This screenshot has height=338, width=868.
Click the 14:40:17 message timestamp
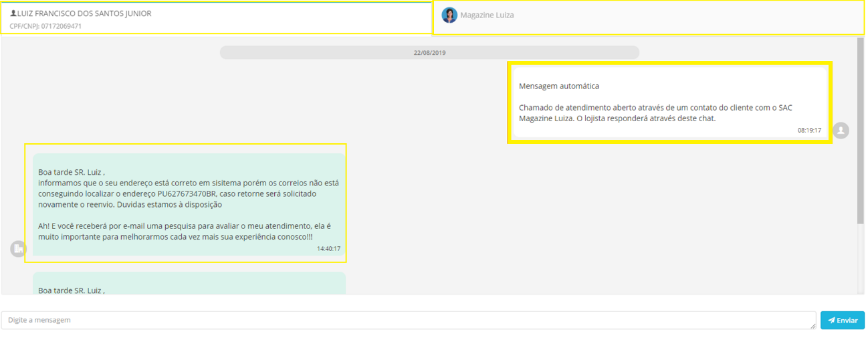click(328, 249)
